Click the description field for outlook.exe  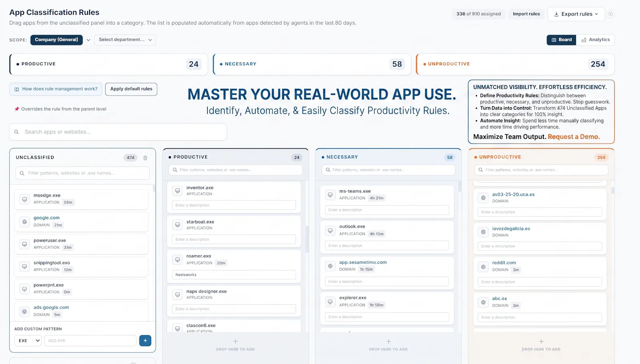coord(387,246)
